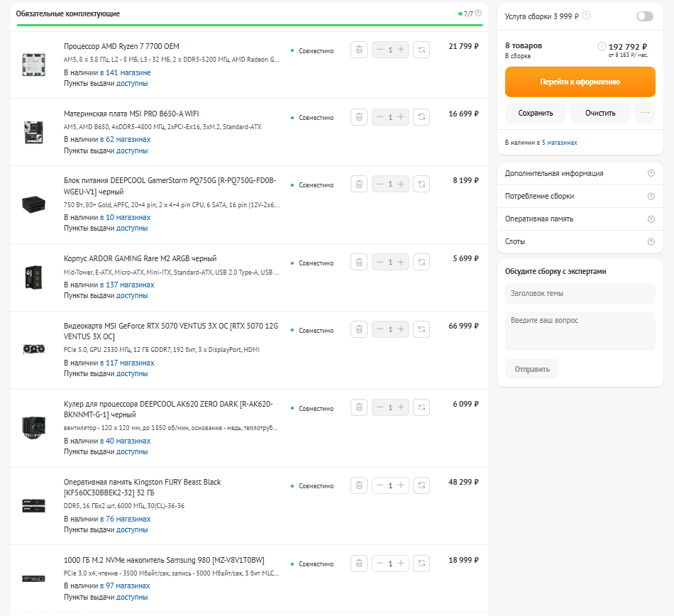
Task: Remove the DEEPCOOL PQ750G power supply
Action: (359, 185)
